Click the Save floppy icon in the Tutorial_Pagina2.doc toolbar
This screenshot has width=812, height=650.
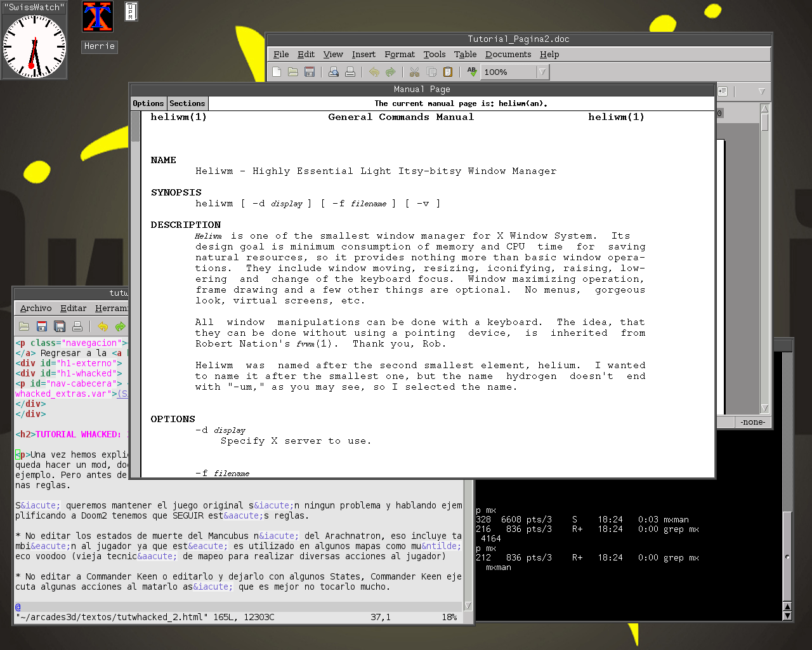click(310, 72)
